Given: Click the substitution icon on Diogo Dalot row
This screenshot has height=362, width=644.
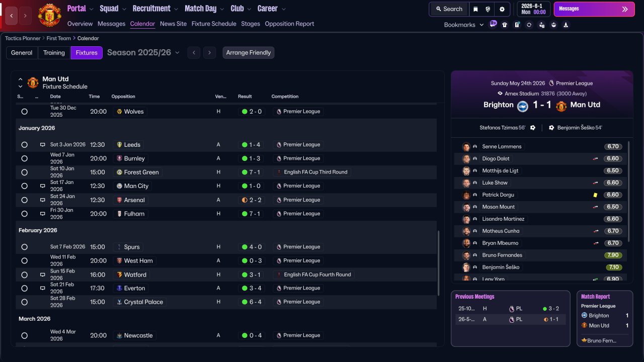Looking at the screenshot, I should (596, 159).
